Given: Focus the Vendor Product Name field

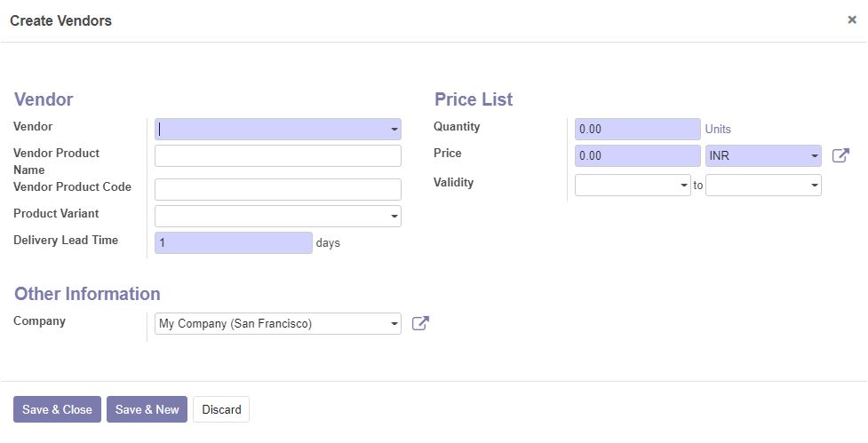Looking at the screenshot, I should (x=278, y=156).
